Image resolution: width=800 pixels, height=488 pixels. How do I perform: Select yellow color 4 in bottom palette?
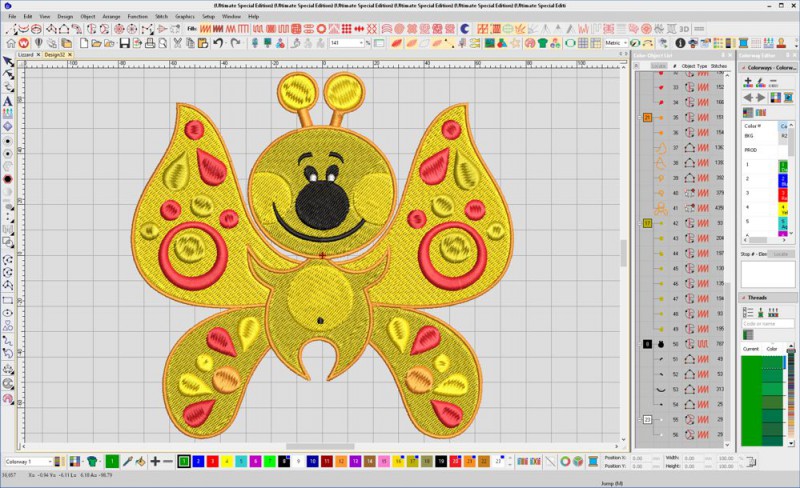(227, 461)
